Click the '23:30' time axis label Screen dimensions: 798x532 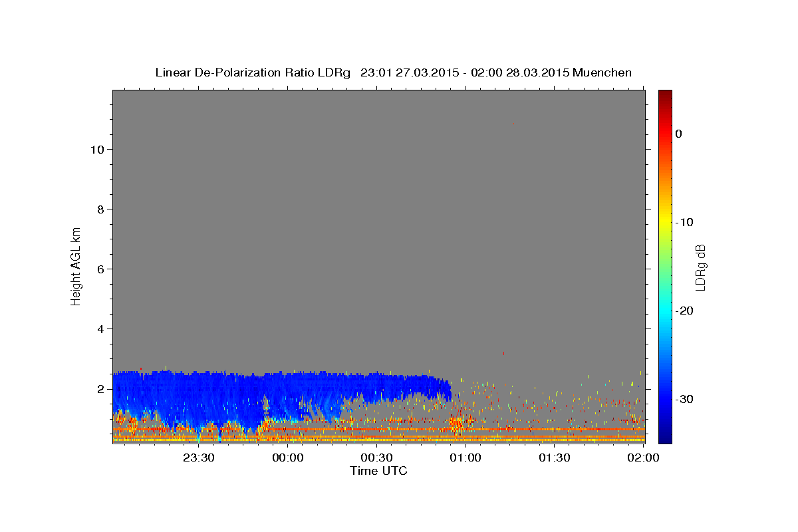coord(198,458)
